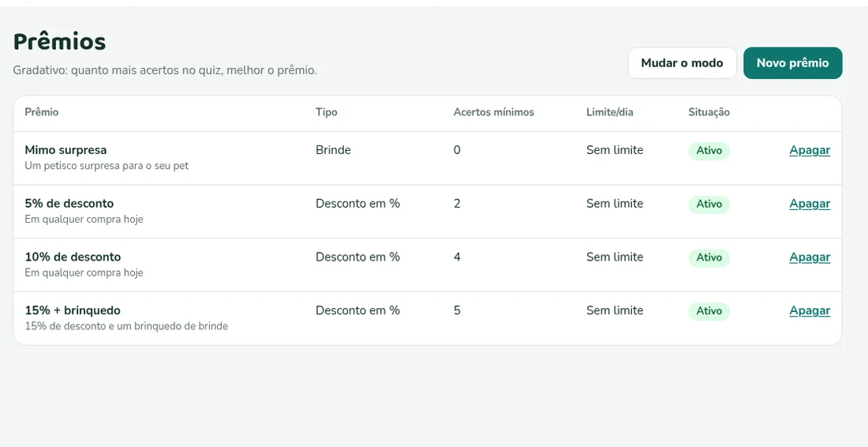The height and width of the screenshot is (447, 868).
Task: Click Sem limite in Mimo surpresa row
Action: pyautogui.click(x=615, y=150)
